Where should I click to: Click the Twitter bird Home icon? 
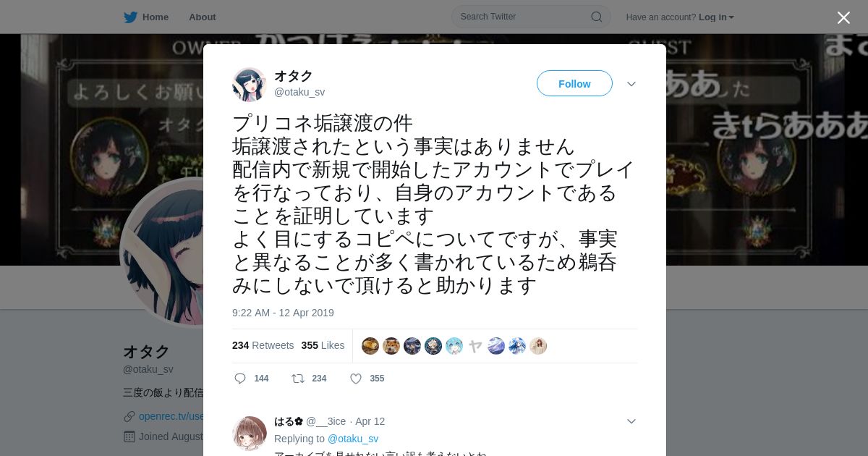(130, 17)
